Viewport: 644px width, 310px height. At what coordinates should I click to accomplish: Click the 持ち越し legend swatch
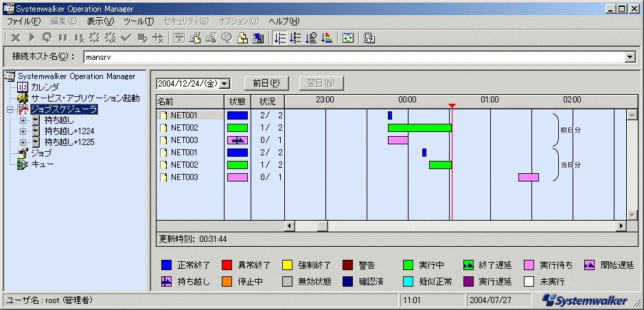pos(166,282)
